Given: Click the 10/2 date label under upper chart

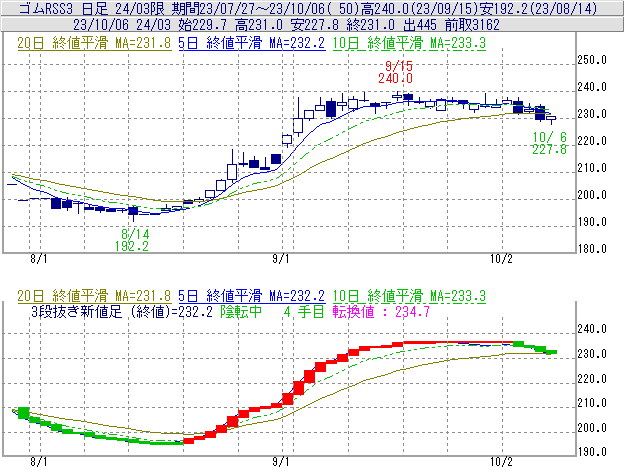Looking at the screenshot, I should (501, 259).
